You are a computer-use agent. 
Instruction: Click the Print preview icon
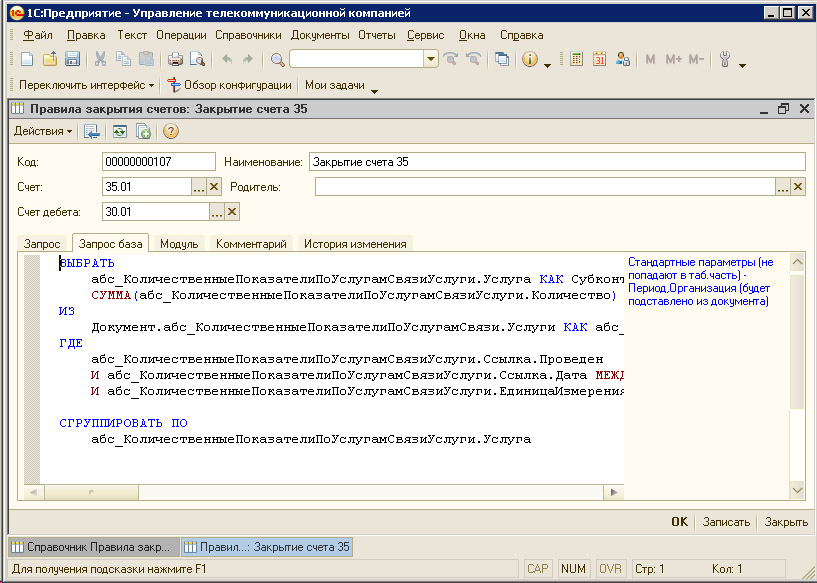tap(197, 59)
